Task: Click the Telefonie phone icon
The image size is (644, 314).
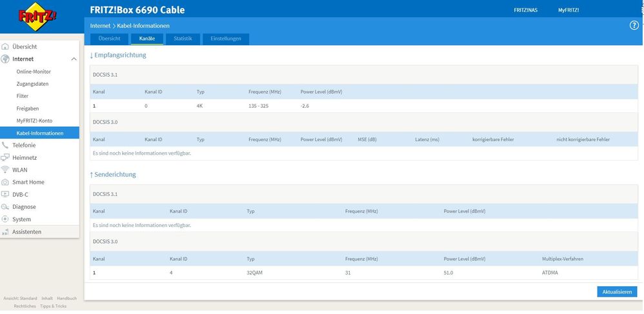Action: [5, 145]
